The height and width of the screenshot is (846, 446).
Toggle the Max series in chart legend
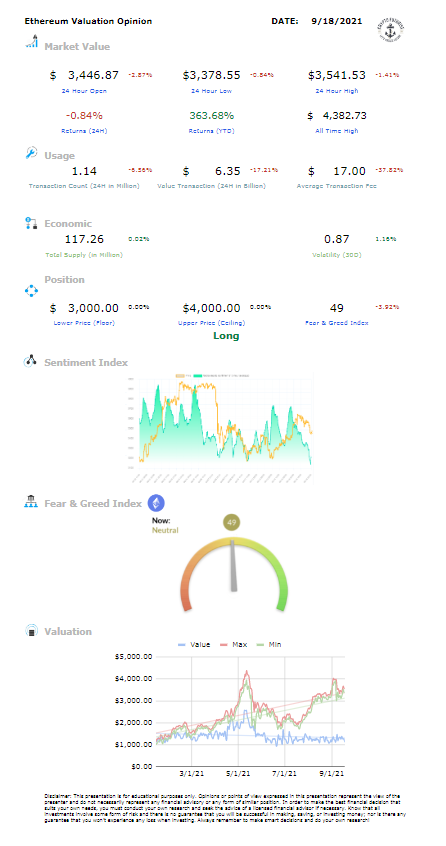[x=233, y=644]
